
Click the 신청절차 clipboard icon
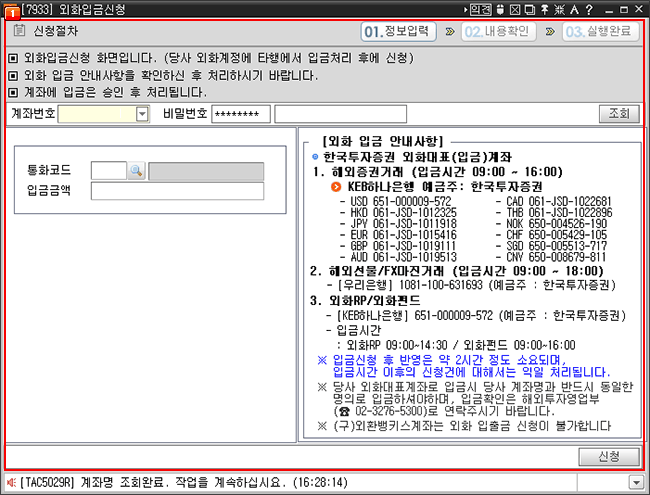click(x=19, y=31)
